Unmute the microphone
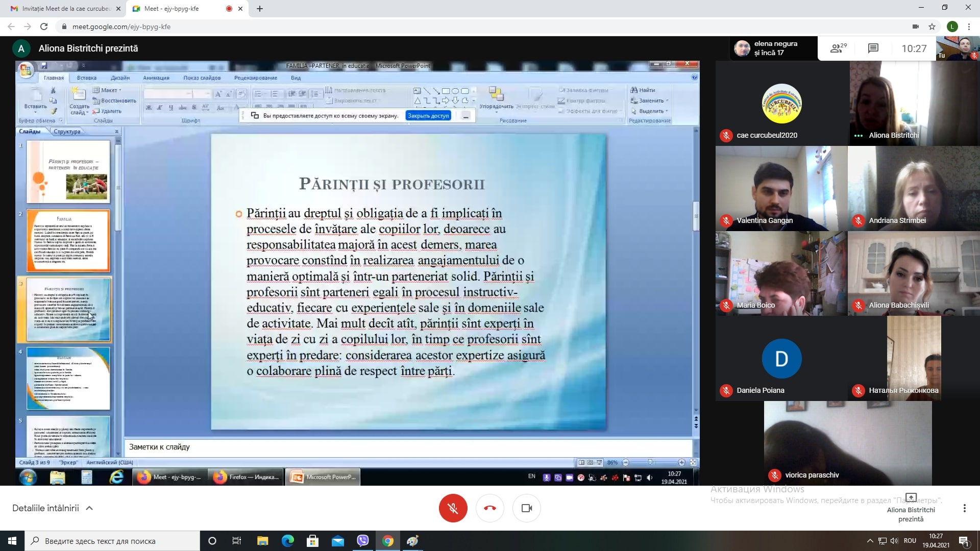The height and width of the screenshot is (551, 980). [x=453, y=508]
